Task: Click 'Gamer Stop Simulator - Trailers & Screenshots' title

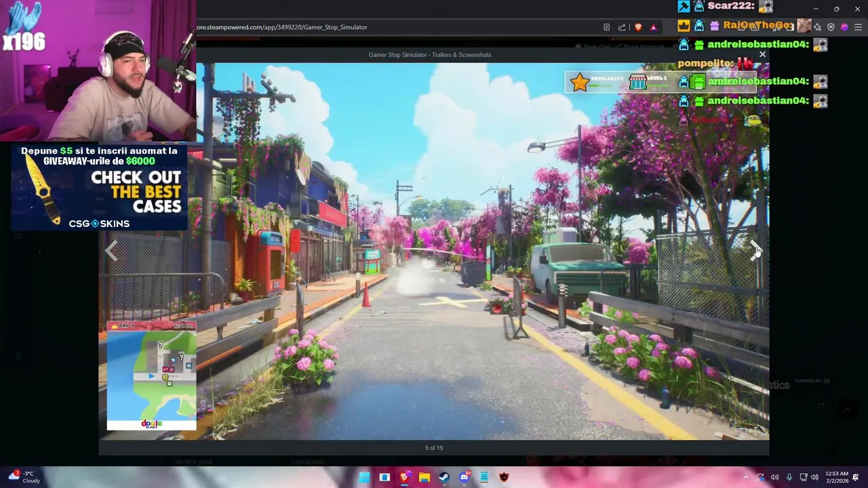Action: [x=430, y=55]
